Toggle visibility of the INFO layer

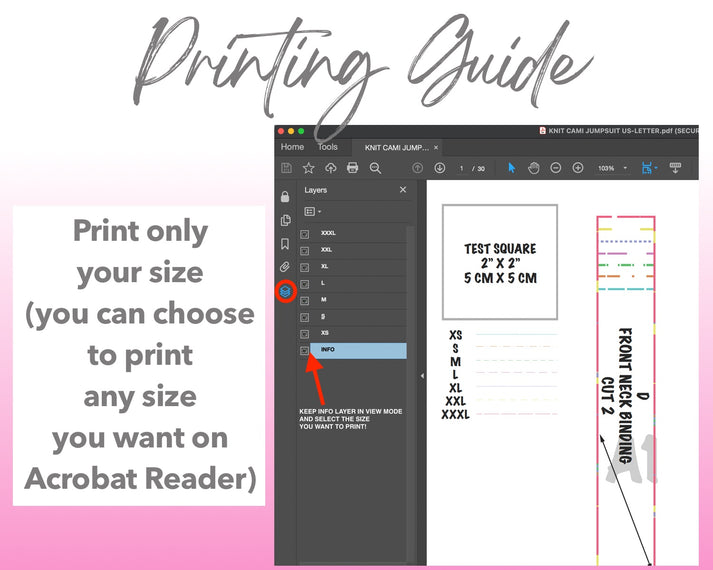(x=305, y=350)
